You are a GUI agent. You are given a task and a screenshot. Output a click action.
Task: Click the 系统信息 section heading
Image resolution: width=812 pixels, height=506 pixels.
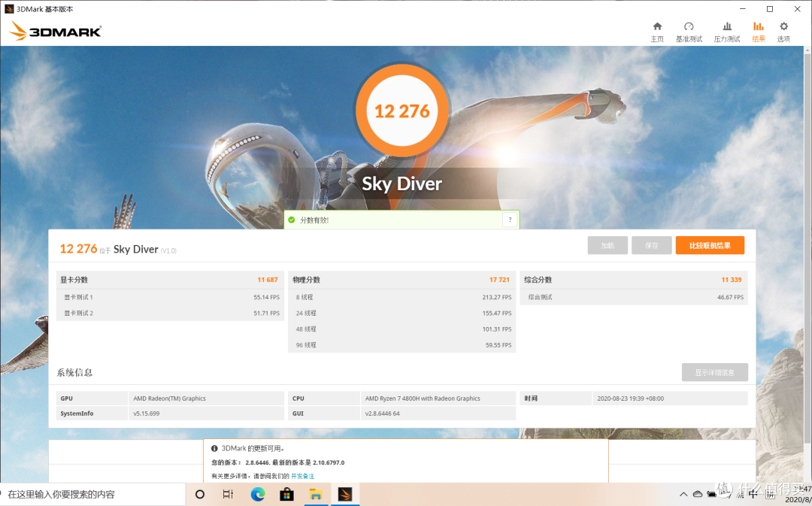pos(74,372)
